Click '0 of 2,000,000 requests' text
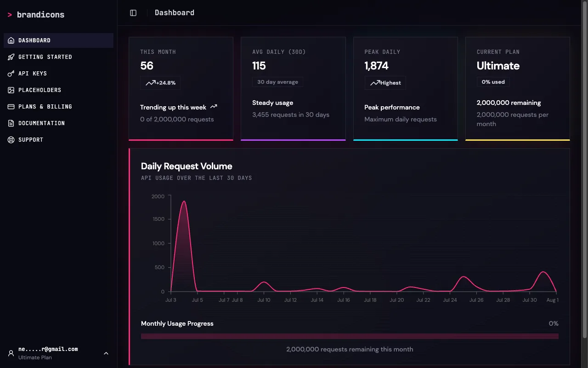588x368 pixels. click(x=177, y=119)
